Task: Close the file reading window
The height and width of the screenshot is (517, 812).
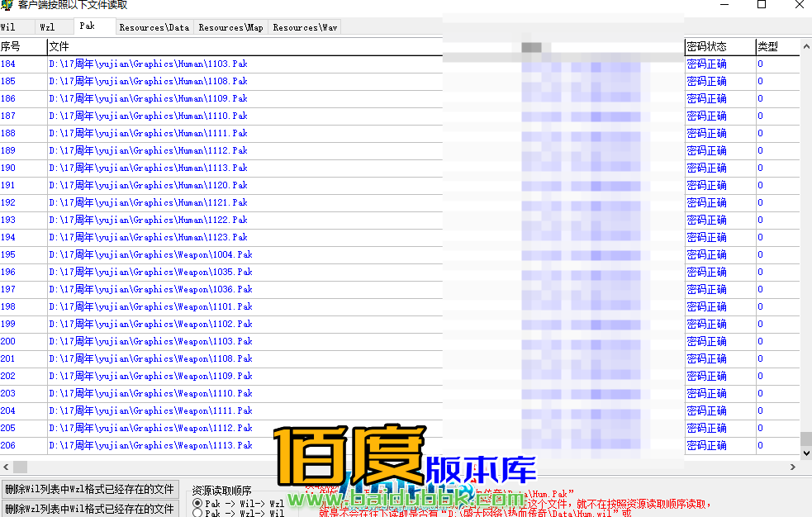Action: [x=798, y=5]
